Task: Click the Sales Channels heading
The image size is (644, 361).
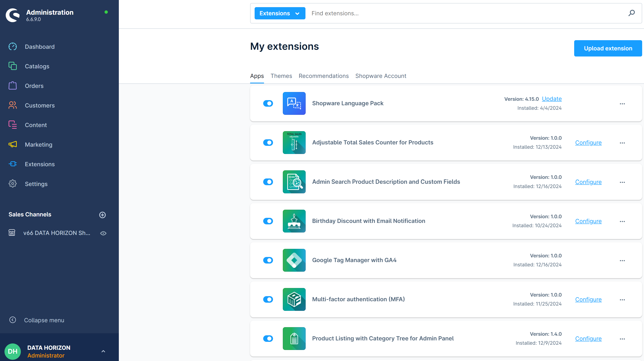Action: [30, 214]
